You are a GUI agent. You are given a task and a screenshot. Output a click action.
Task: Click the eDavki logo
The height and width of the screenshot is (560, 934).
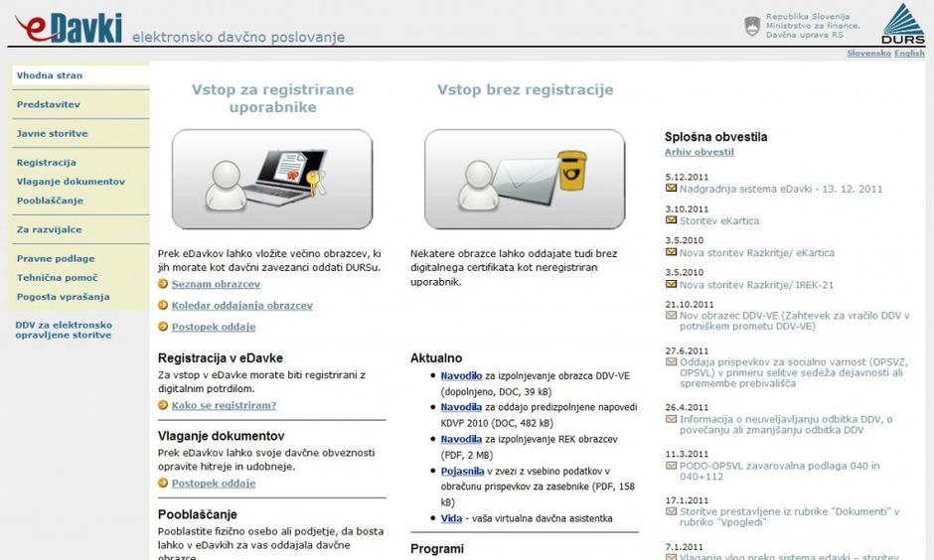(x=69, y=28)
